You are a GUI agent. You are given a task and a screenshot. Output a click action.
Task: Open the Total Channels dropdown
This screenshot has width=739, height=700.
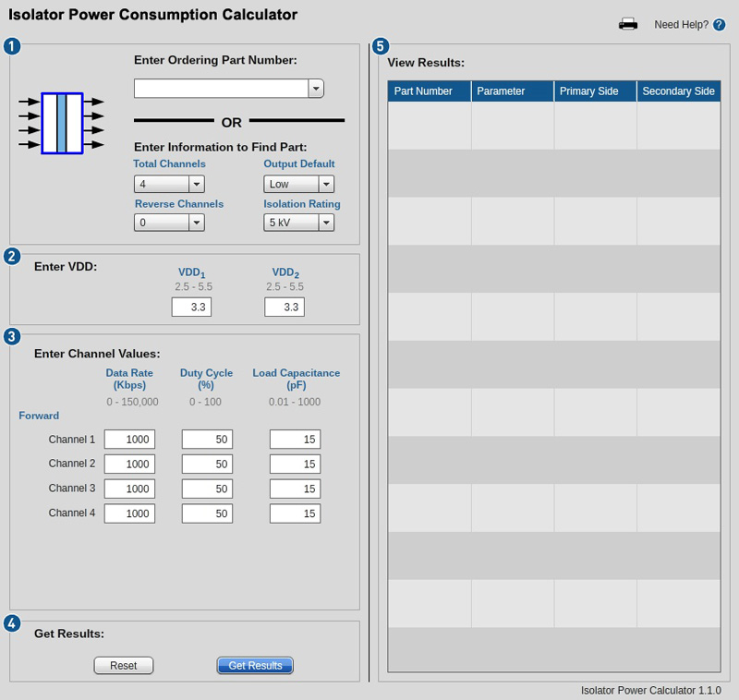[x=196, y=184]
